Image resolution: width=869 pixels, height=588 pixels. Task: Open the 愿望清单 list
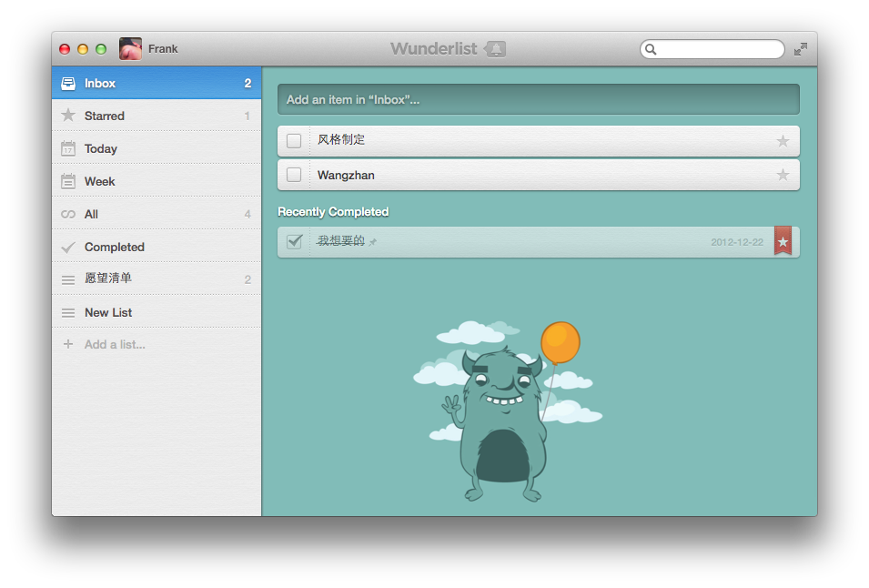(x=157, y=279)
